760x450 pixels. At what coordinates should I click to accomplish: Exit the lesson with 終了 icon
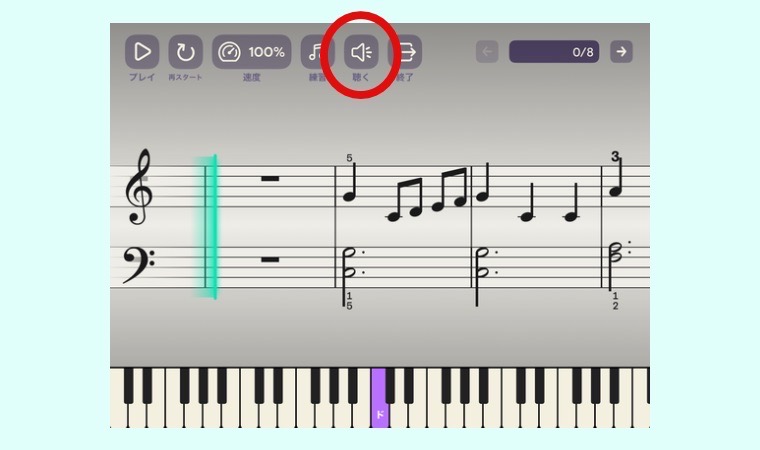(406, 52)
